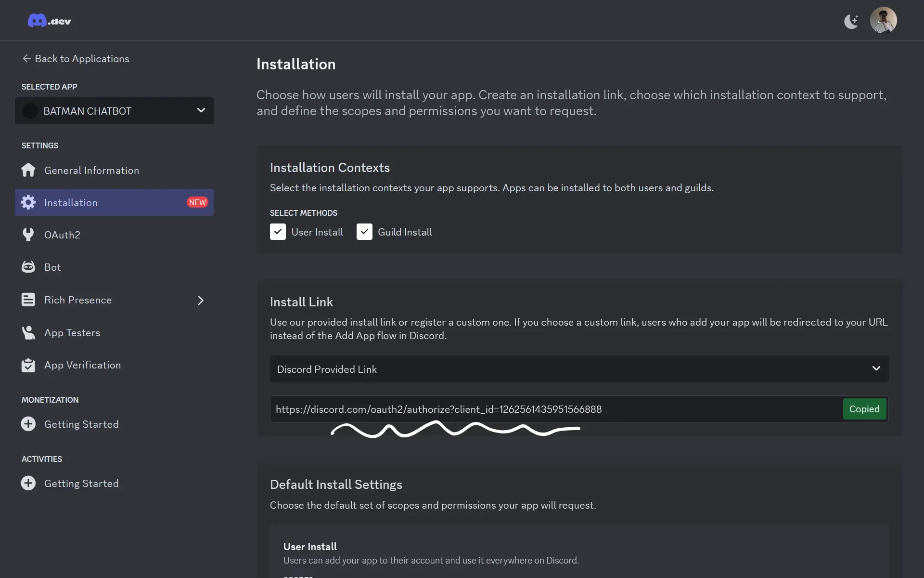Click the Discord .dev logo
924x578 pixels.
coord(49,20)
